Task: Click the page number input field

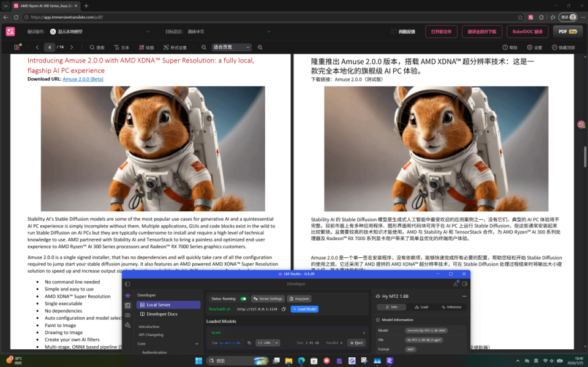Action: 50,47
